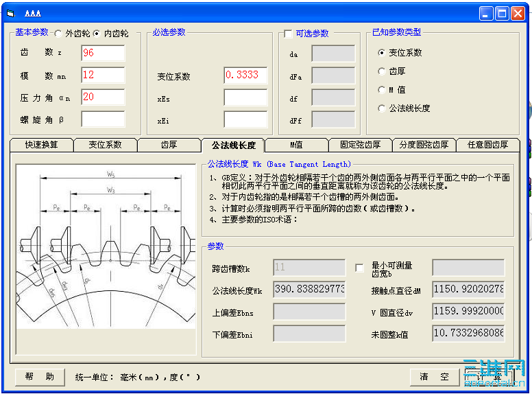The image size is (532, 394).
Task: Click the 帮助 button
Action: click(x=40, y=377)
